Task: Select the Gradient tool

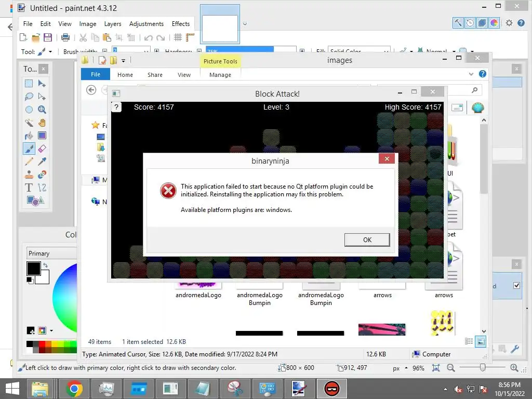Action: click(42, 136)
